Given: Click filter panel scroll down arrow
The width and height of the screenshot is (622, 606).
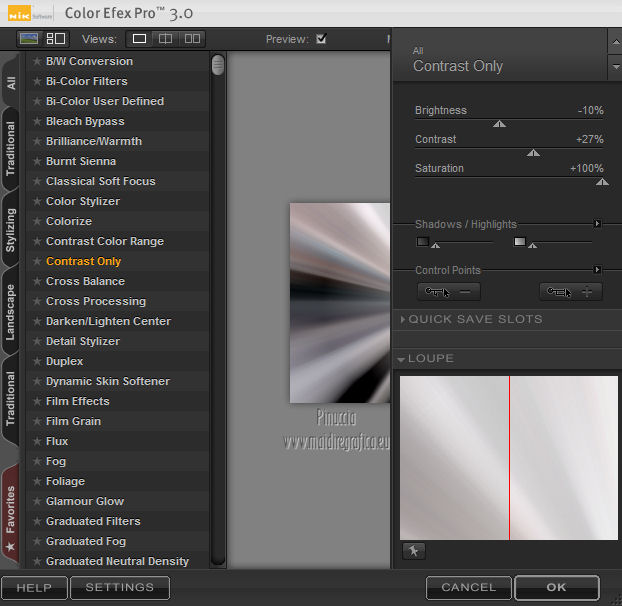Looking at the screenshot, I should pyautogui.click(x=615, y=67).
